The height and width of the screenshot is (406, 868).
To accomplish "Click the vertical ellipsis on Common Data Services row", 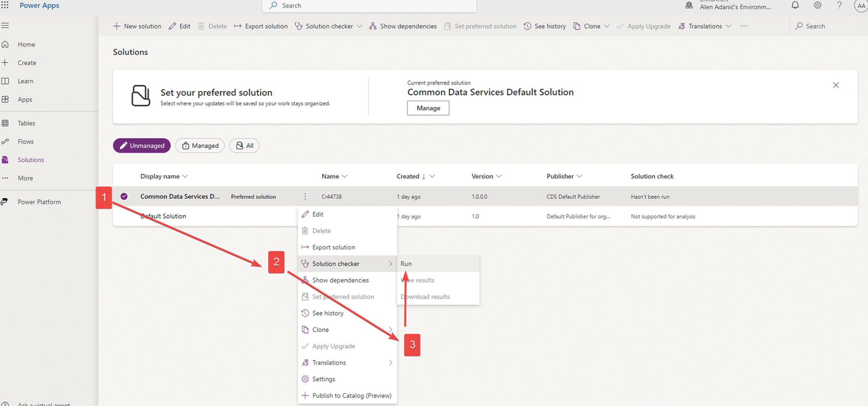I will tap(305, 197).
